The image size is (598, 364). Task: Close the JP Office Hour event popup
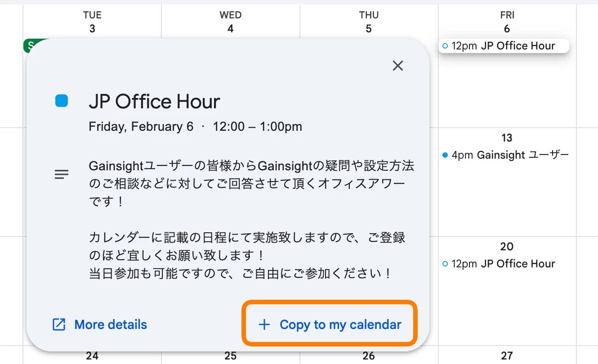(x=397, y=66)
